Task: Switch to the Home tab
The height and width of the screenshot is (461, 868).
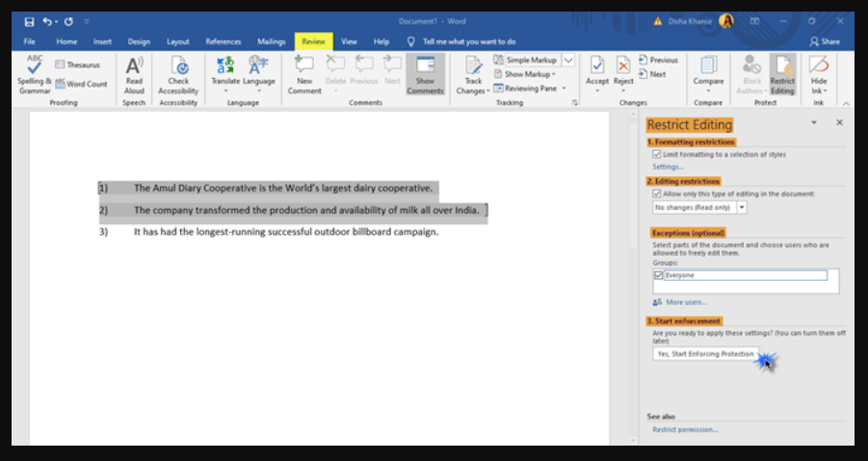Action: click(66, 41)
